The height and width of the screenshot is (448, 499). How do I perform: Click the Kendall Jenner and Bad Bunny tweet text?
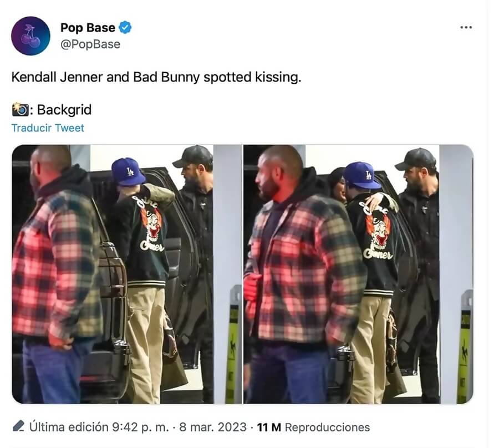(156, 77)
